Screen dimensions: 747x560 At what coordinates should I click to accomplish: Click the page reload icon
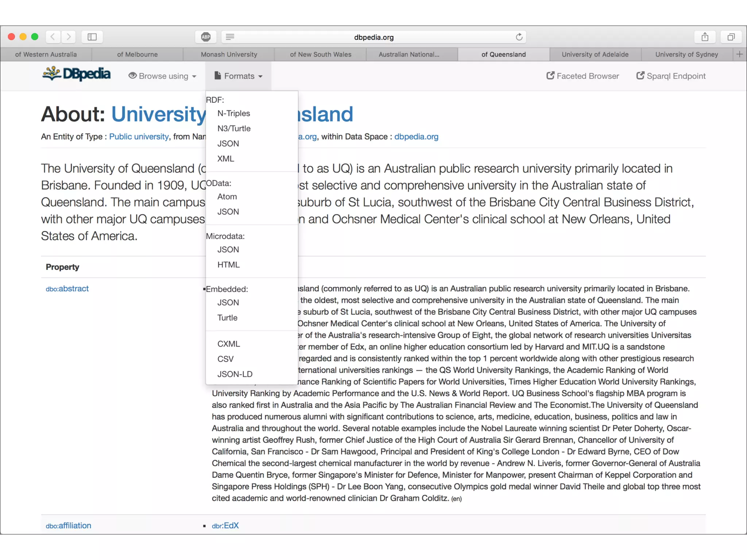[x=519, y=37]
